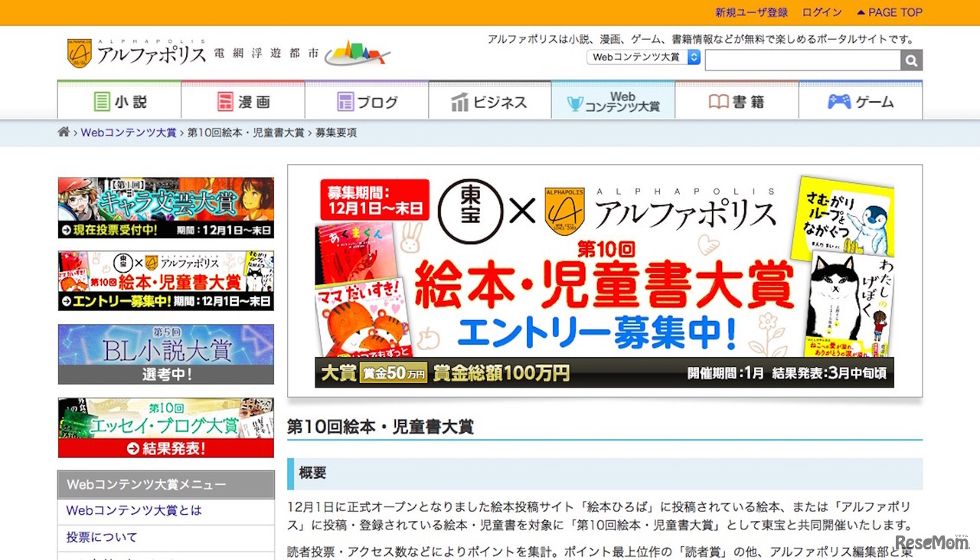Open the ビジネス navigation tab
The width and height of the screenshot is (980, 560).
coord(490,101)
